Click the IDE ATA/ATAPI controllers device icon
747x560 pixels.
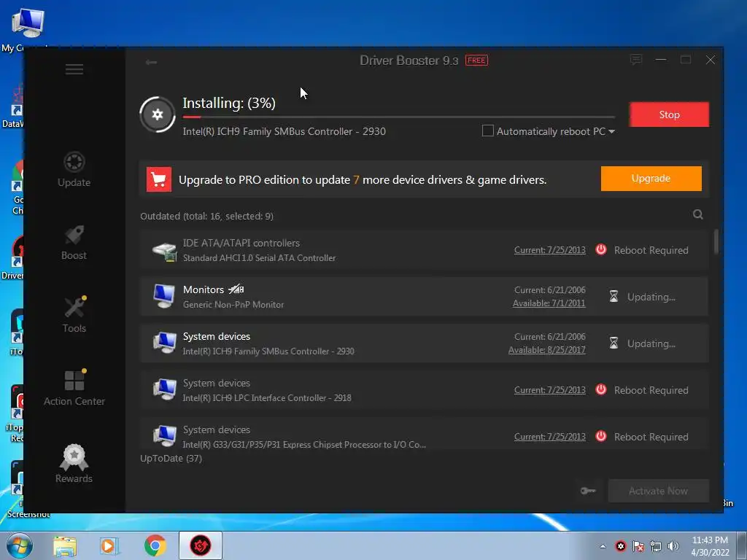coord(164,251)
